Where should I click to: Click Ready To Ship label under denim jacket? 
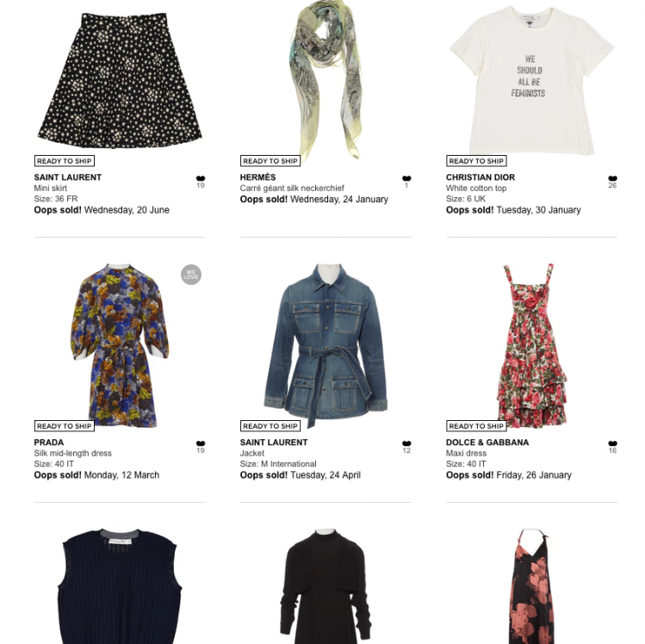coord(270,426)
